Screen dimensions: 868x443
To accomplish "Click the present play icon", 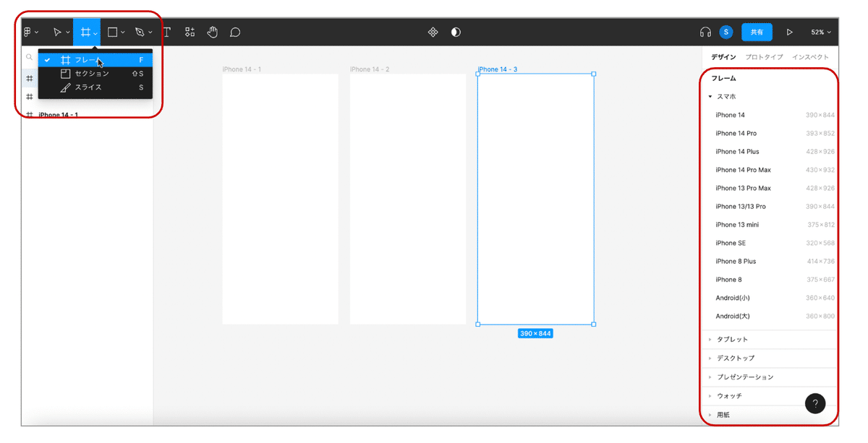I will coord(790,33).
